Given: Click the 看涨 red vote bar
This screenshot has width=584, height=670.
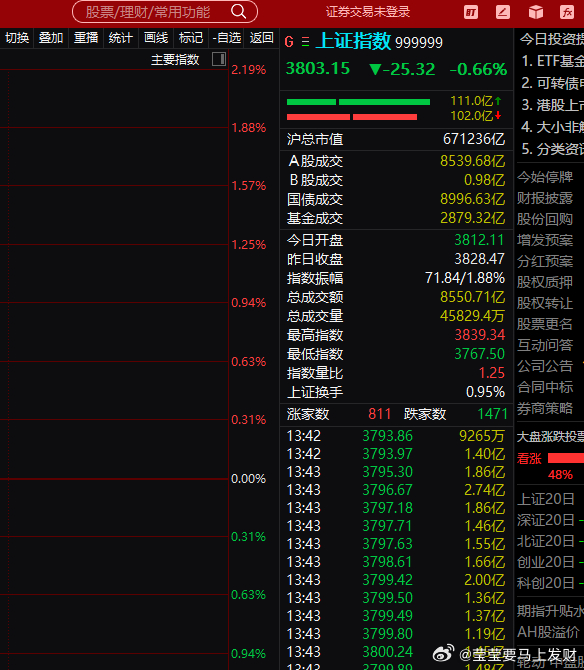Looking at the screenshot, I should coord(566,458).
